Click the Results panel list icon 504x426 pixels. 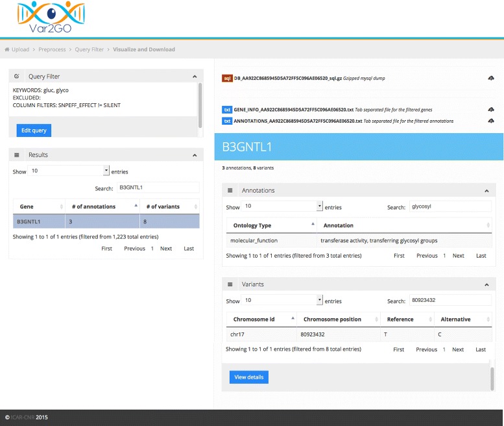(x=17, y=155)
